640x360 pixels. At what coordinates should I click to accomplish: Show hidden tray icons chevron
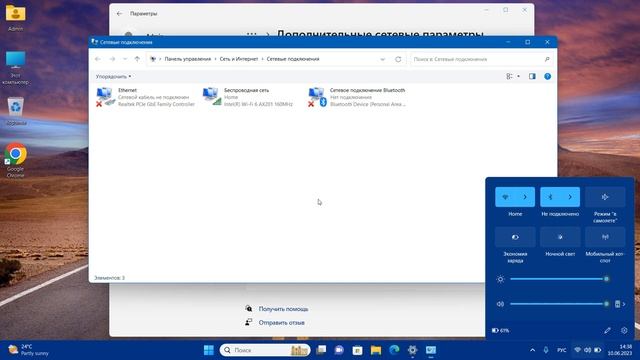tap(532, 350)
